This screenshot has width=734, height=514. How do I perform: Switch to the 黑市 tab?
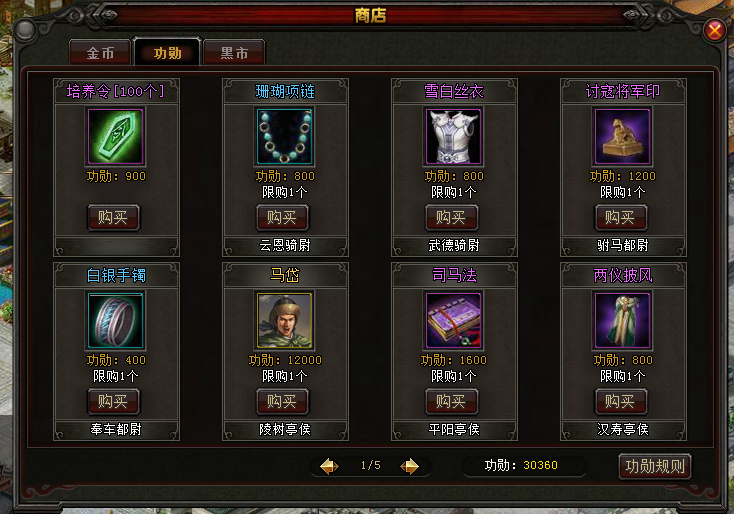pyautogui.click(x=234, y=52)
